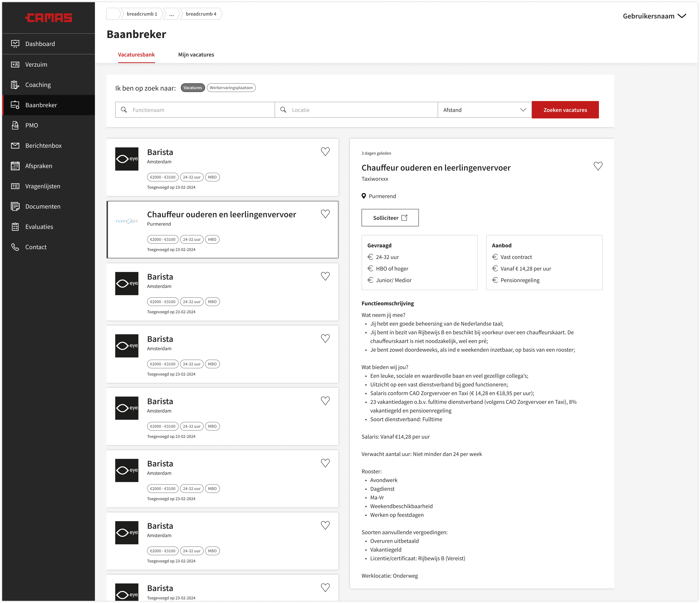Viewport: 700px width, 603px height.
Task: Open the Verzuim section icon
Action: point(15,64)
